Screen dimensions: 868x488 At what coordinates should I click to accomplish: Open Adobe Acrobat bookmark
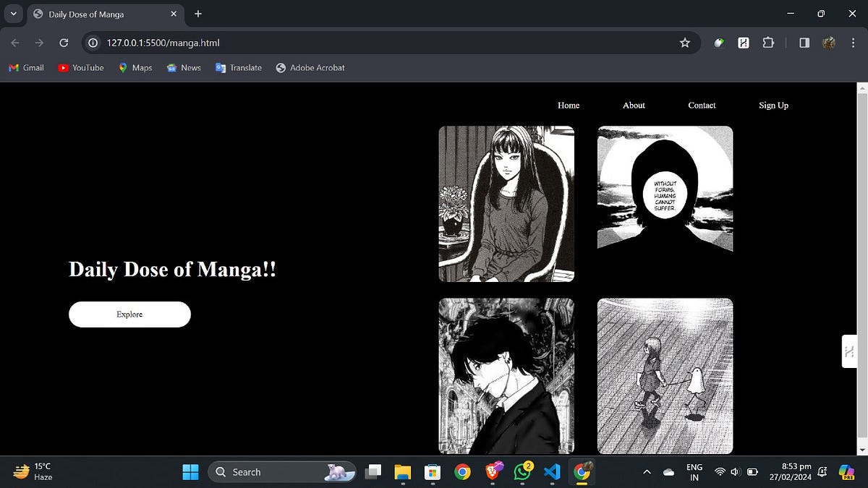pyautogui.click(x=310, y=67)
